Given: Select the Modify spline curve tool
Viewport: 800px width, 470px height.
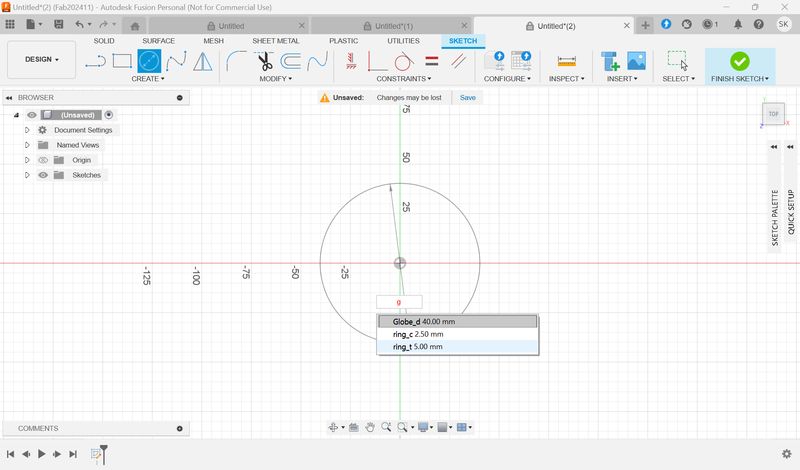Looking at the screenshot, I should pos(317,61).
